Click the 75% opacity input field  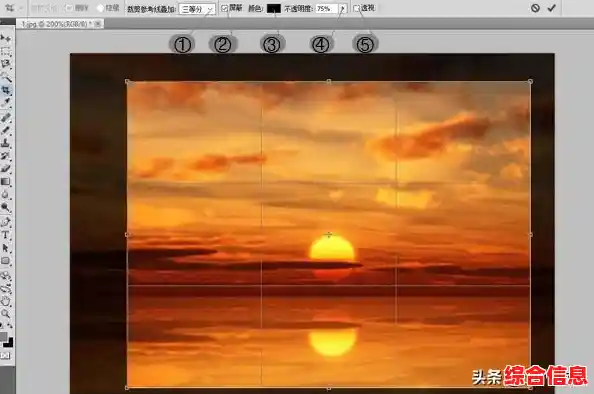point(327,8)
